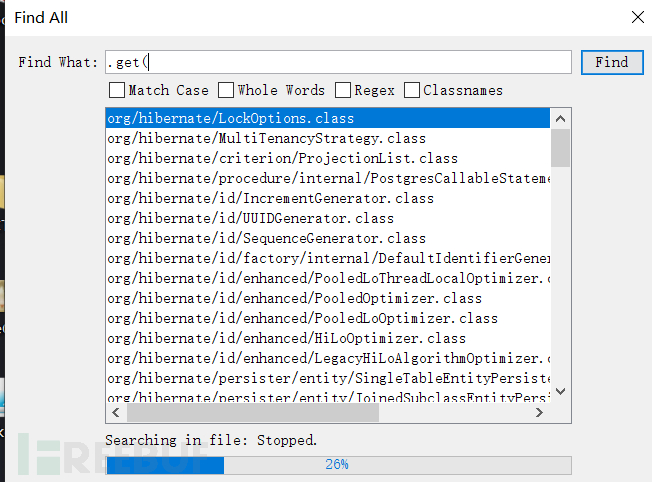Close the Find All dialog

tap(638, 17)
